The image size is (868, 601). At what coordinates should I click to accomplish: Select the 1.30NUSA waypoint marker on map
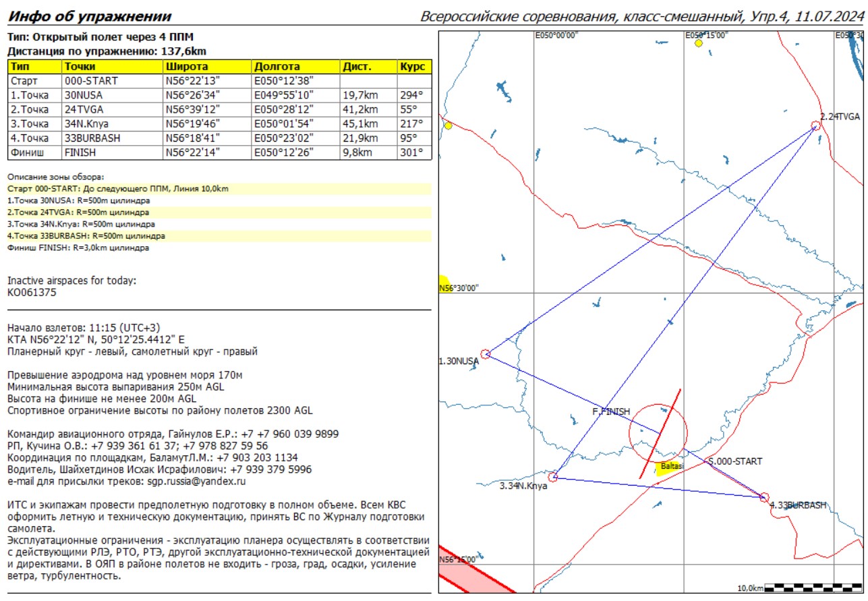485,354
